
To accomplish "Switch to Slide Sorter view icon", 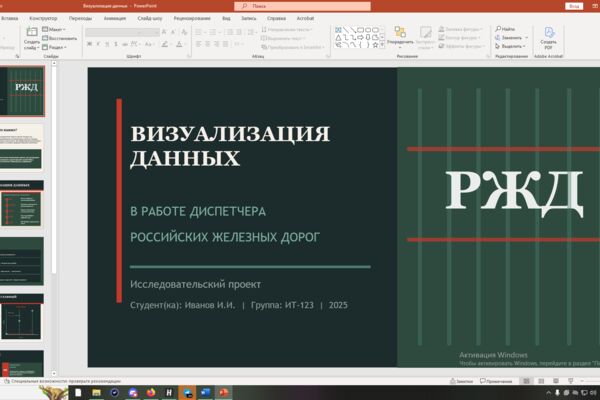I will click(541, 381).
